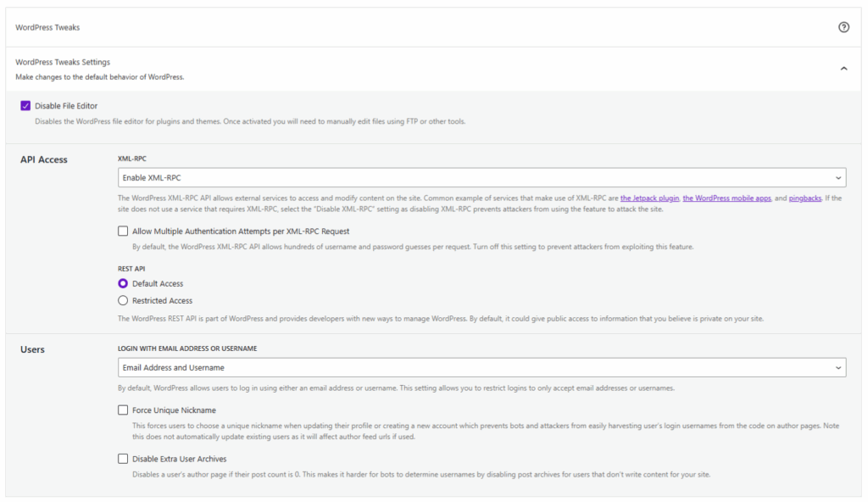Viewport: 868px width, 502px height.
Task: Open the Enable XML-RPC dropdown field
Action: pyautogui.click(x=475, y=177)
